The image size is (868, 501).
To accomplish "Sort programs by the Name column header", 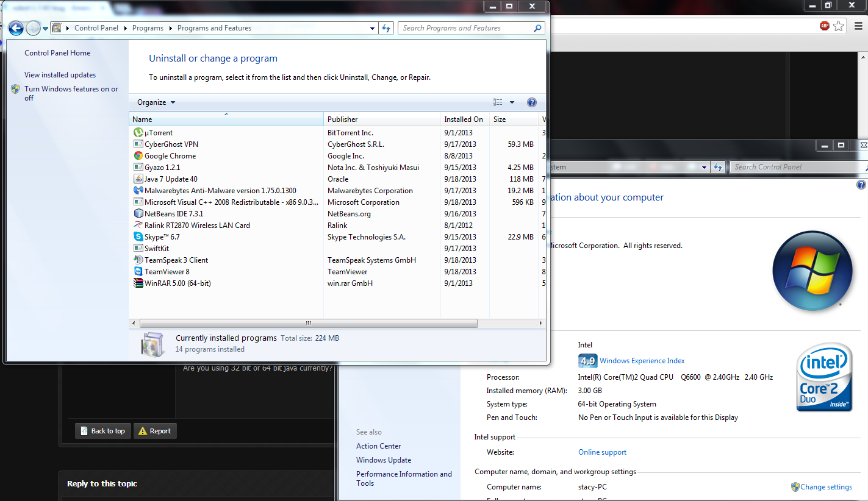I will [226, 119].
